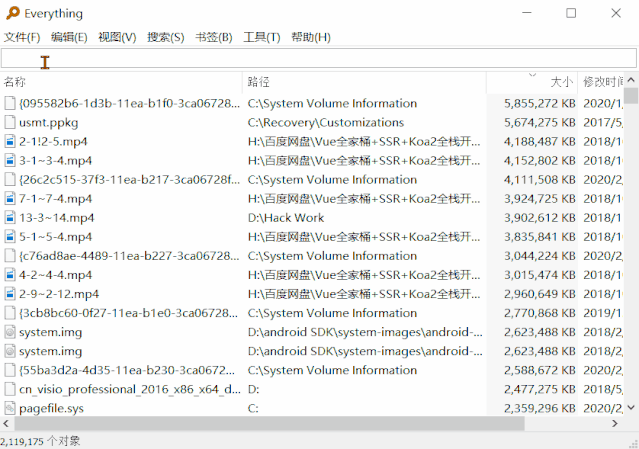Click the horizontal scrollbar right arrow
The image size is (639, 449).
click(x=615, y=424)
